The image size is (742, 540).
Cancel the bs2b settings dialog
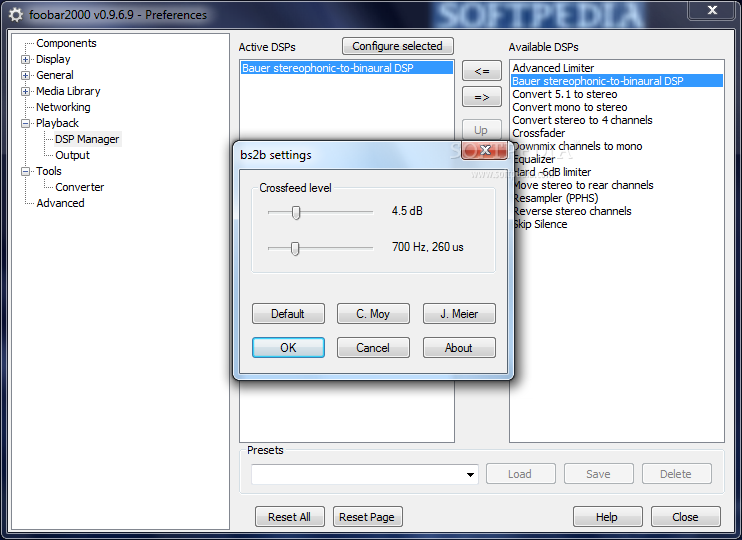pyautogui.click(x=373, y=348)
